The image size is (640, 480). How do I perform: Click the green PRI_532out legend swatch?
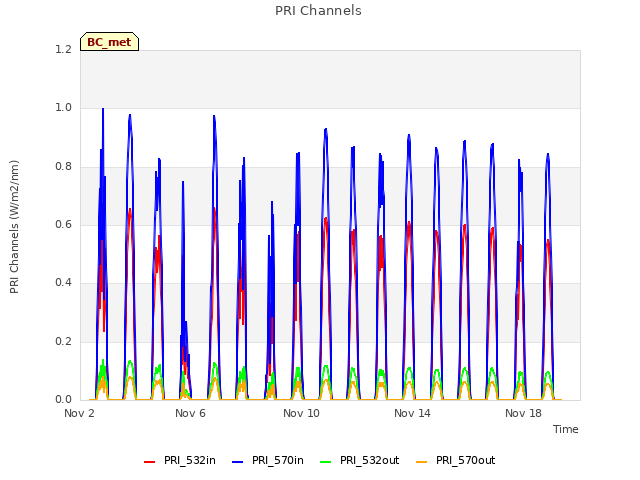point(326,462)
